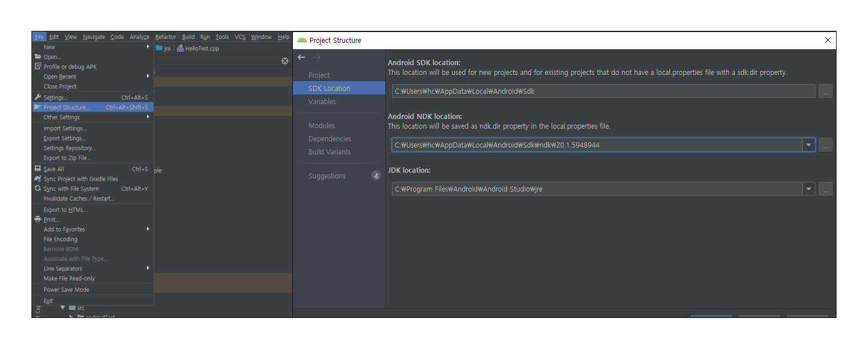Open the Refactor menu
The width and height of the screenshot is (868, 350).
(166, 37)
